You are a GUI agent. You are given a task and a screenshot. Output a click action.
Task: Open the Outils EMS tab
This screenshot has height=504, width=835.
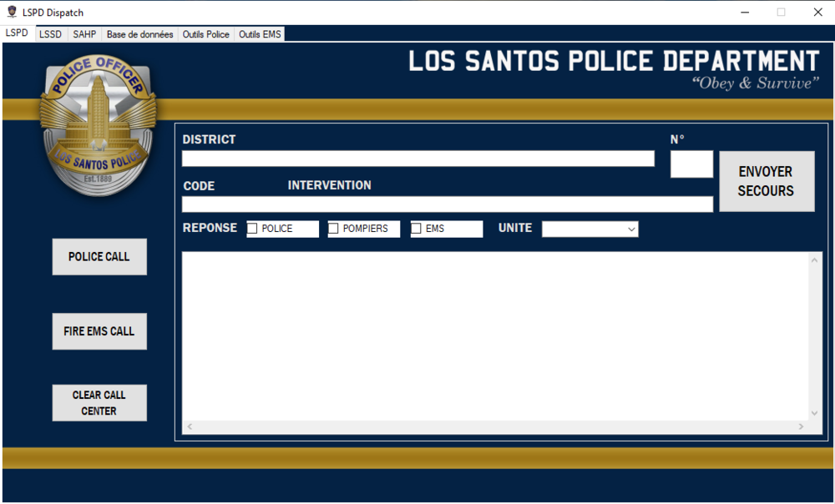point(260,34)
